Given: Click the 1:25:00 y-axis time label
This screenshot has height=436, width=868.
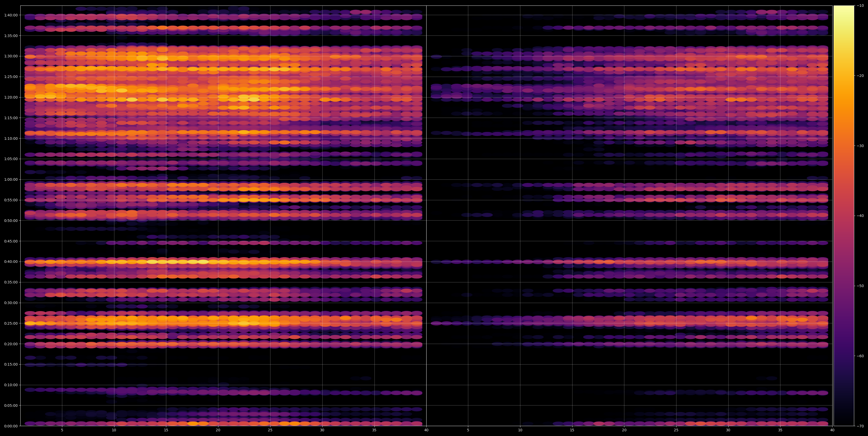Looking at the screenshot, I should (11, 77).
